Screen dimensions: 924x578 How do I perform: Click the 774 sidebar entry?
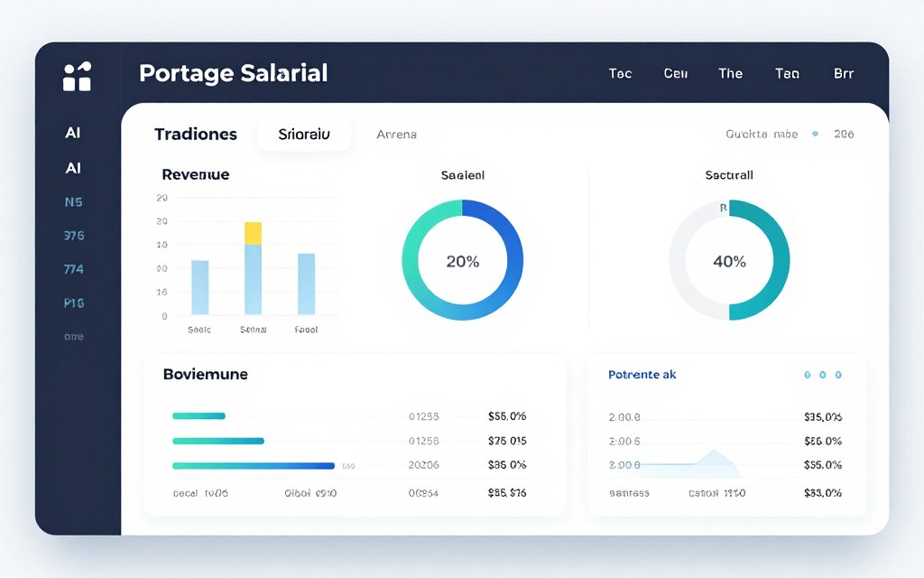click(73, 268)
